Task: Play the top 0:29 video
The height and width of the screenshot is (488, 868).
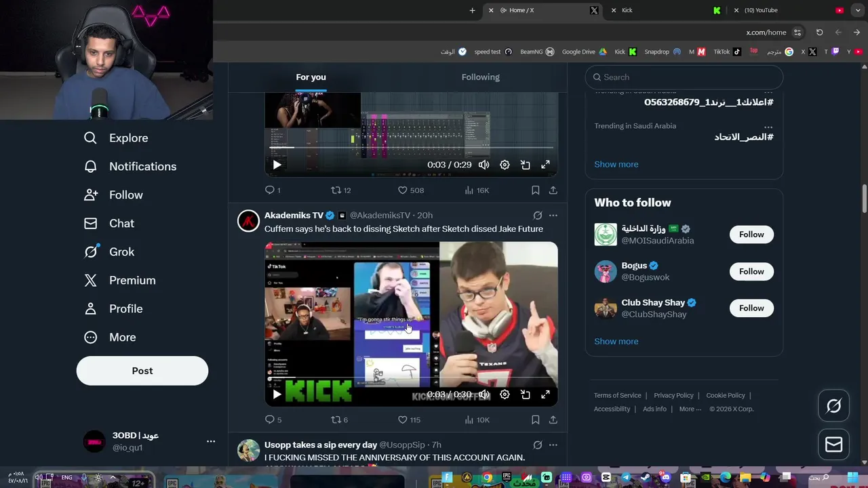Action: pos(277,165)
